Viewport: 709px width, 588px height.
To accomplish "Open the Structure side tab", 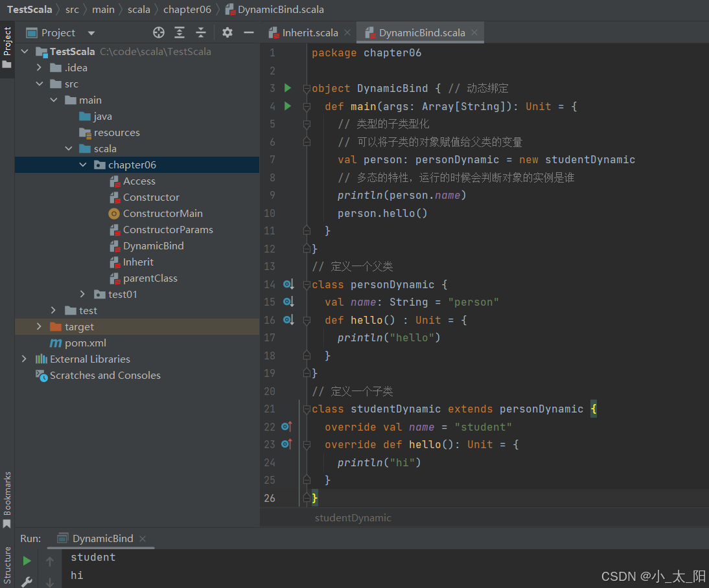I will pyautogui.click(x=6, y=565).
